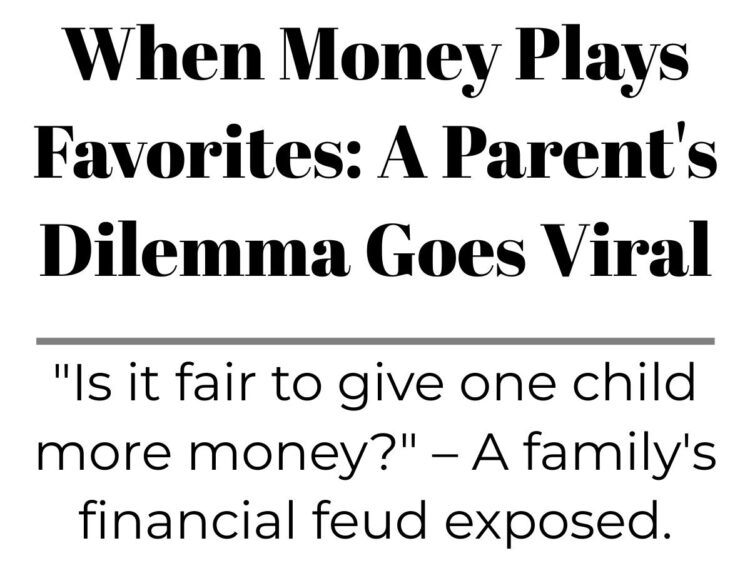The width and height of the screenshot is (750, 563).
Task: Click the word "child" in the subtitle
Action: [x=634, y=381]
